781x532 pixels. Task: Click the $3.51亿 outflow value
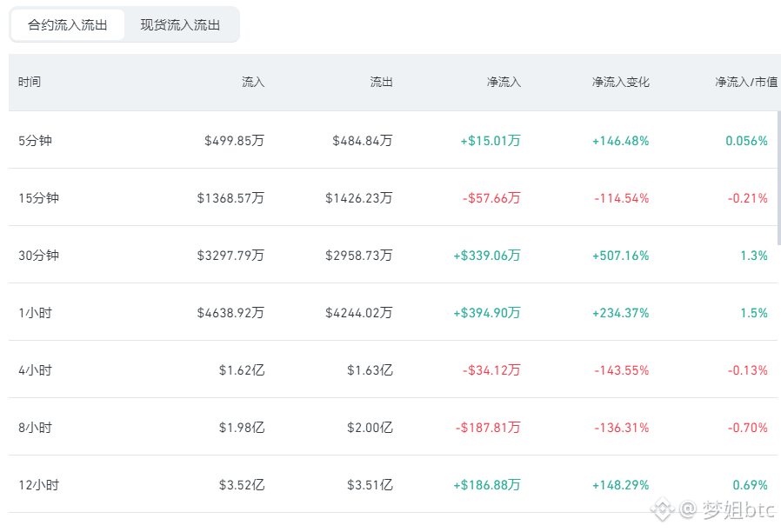tap(370, 485)
